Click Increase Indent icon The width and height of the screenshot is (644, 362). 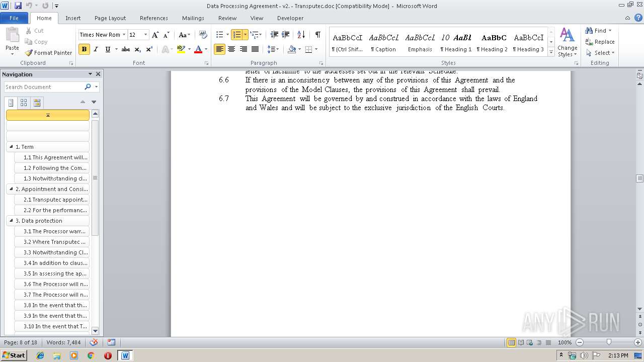pos(285,35)
